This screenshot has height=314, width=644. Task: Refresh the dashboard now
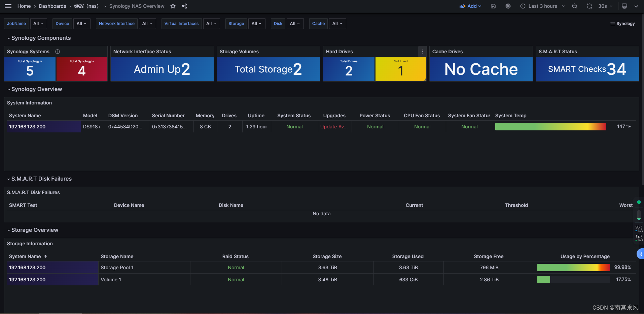[589, 6]
